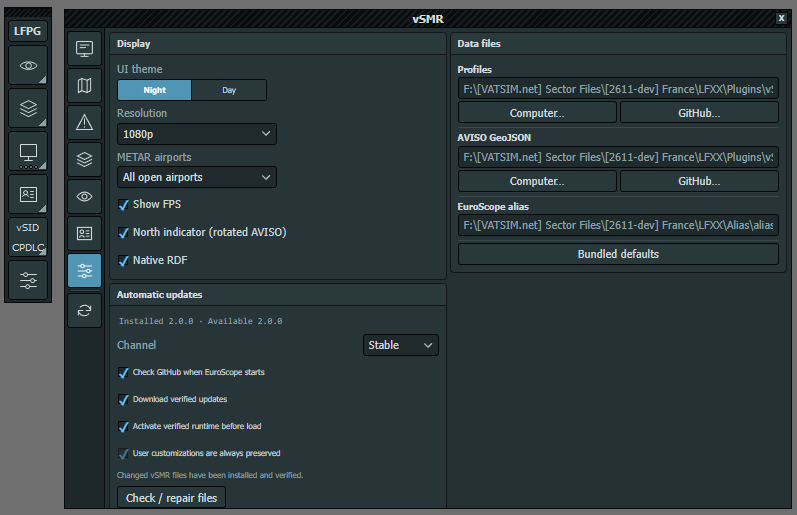Viewport: 797px width, 515px height.
Task: Click the Profiles file path field
Action: point(618,89)
